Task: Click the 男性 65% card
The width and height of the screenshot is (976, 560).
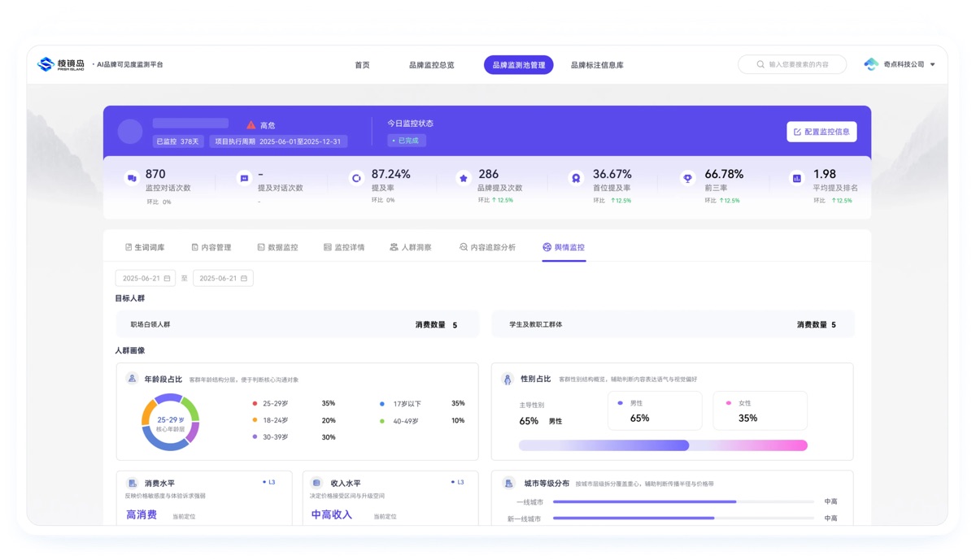Action: [655, 411]
